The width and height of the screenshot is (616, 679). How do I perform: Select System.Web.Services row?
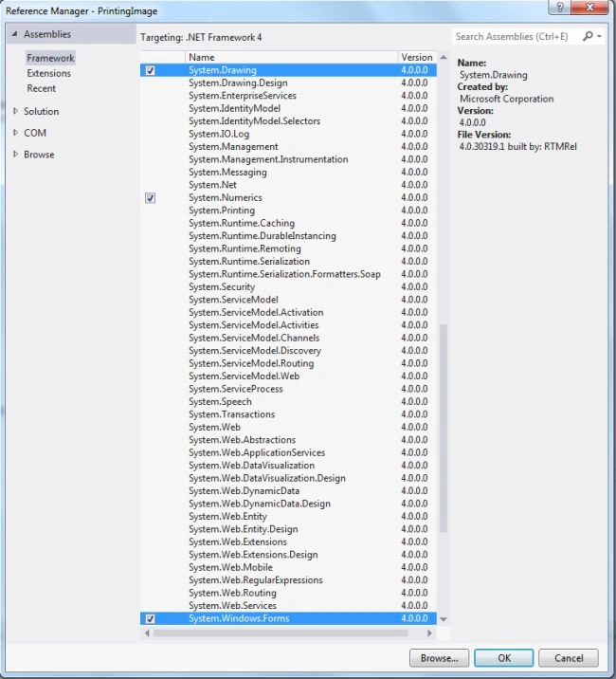tap(288, 605)
